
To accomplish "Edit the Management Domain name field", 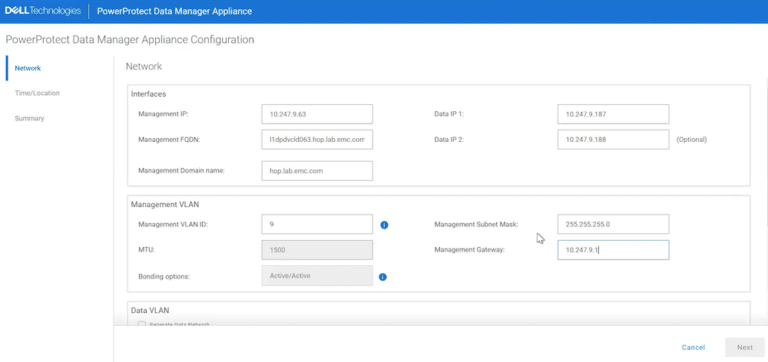I will [x=317, y=171].
